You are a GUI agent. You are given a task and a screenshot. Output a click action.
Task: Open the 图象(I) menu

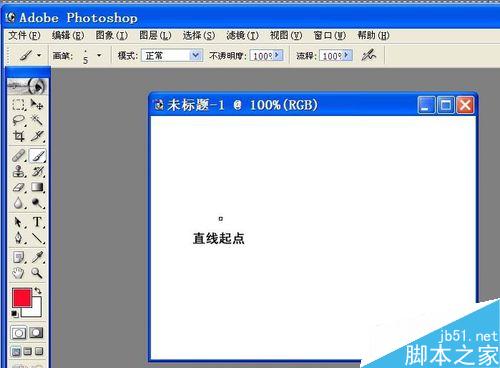pos(112,35)
